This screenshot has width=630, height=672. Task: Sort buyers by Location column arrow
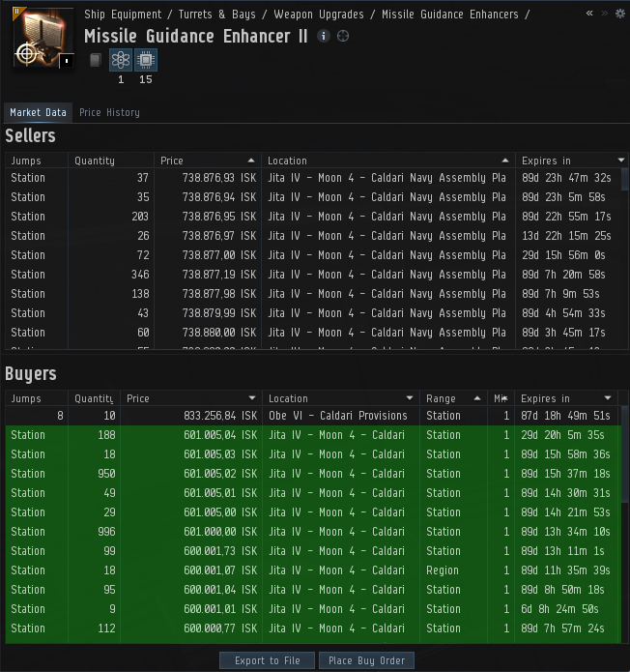[x=410, y=398]
